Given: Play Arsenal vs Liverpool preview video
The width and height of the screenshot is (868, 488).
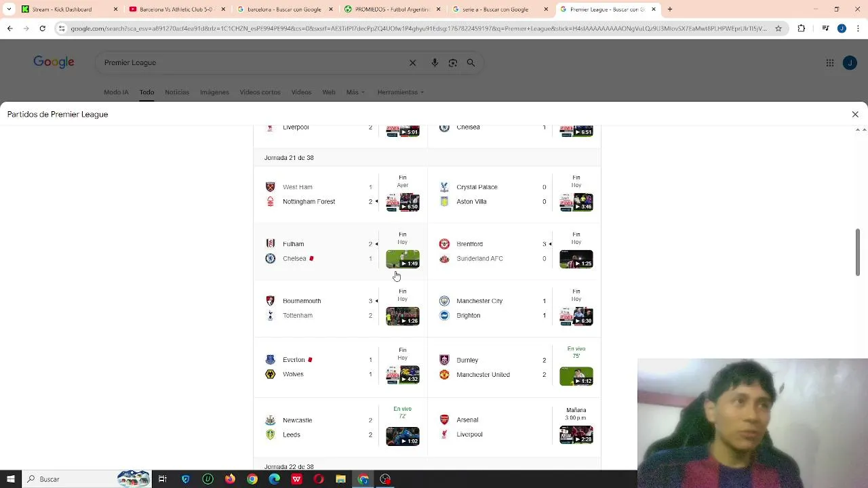Looking at the screenshot, I should pos(576,434).
